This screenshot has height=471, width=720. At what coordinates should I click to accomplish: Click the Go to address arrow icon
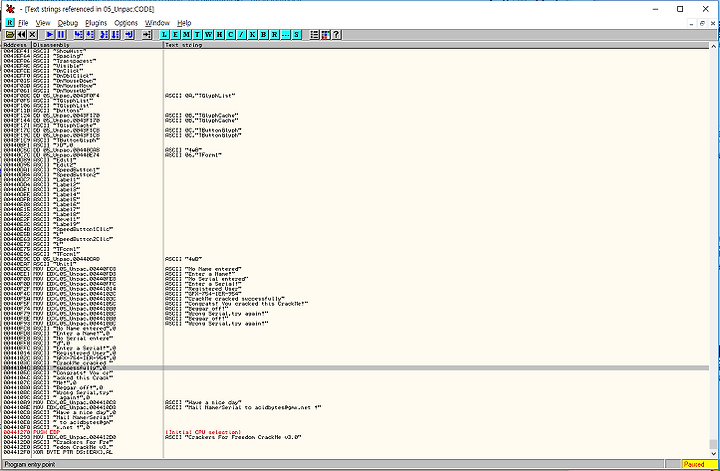pos(146,34)
